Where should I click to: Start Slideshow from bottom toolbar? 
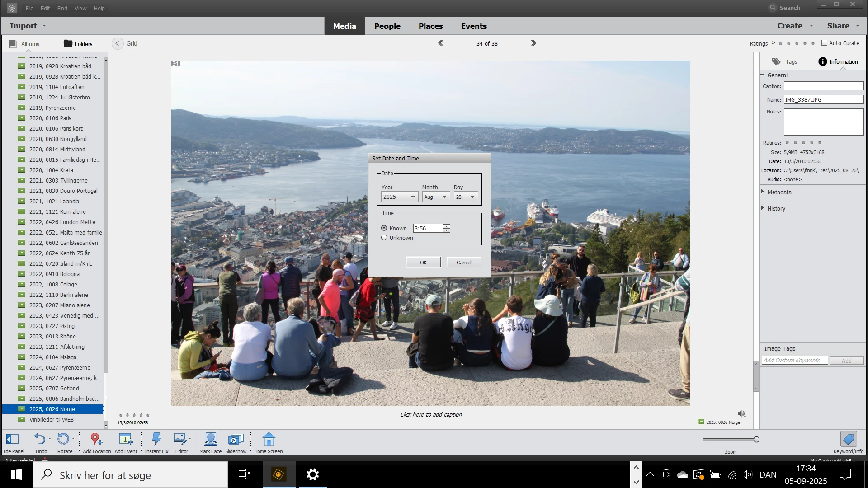point(236,439)
